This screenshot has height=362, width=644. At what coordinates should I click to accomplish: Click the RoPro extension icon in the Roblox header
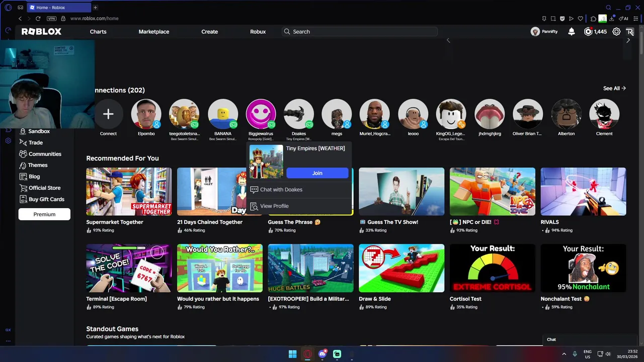tap(630, 32)
